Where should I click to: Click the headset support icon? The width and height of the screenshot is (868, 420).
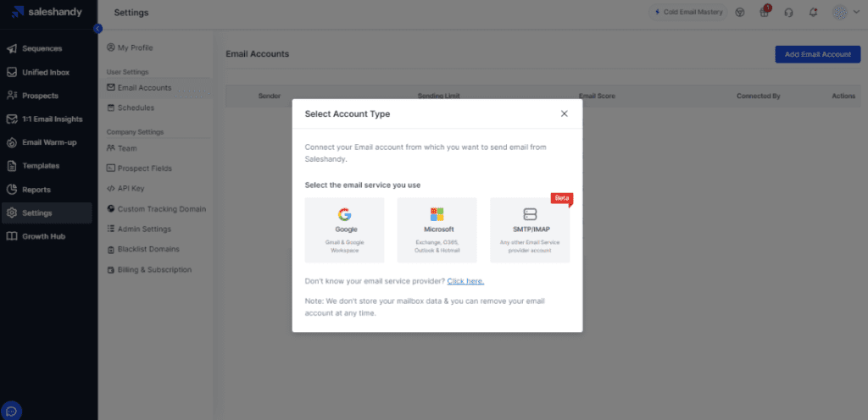click(x=789, y=13)
